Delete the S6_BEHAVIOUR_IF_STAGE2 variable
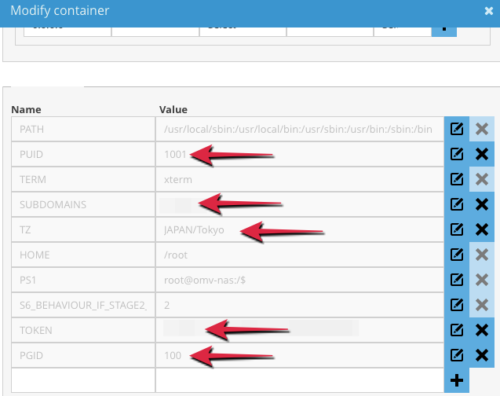The image size is (500, 396). pos(482,305)
